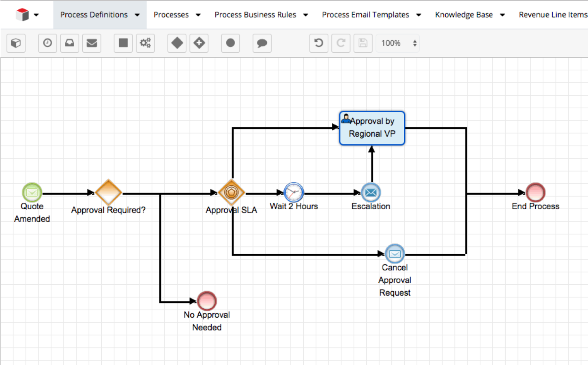Select the Wait 2 Hours clock node
This screenshot has width=588, height=365.
(x=294, y=193)
